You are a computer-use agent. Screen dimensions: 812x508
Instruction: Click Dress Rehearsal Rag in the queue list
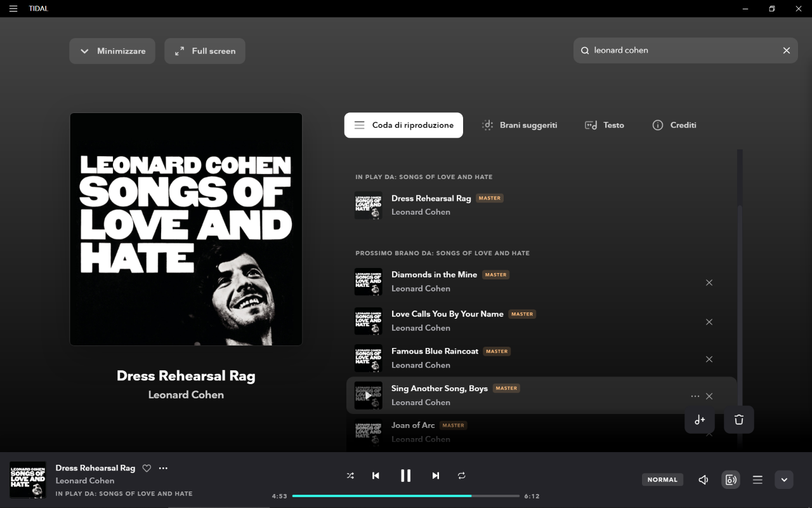pos(431,198)
